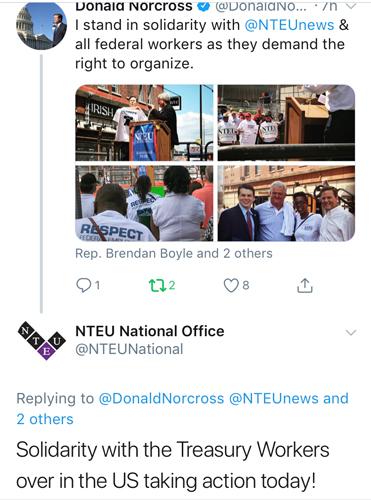The image size is (371, 500).
Task: Open @NTEUnews mention in Norcross tweet
Action: [289, 25]
